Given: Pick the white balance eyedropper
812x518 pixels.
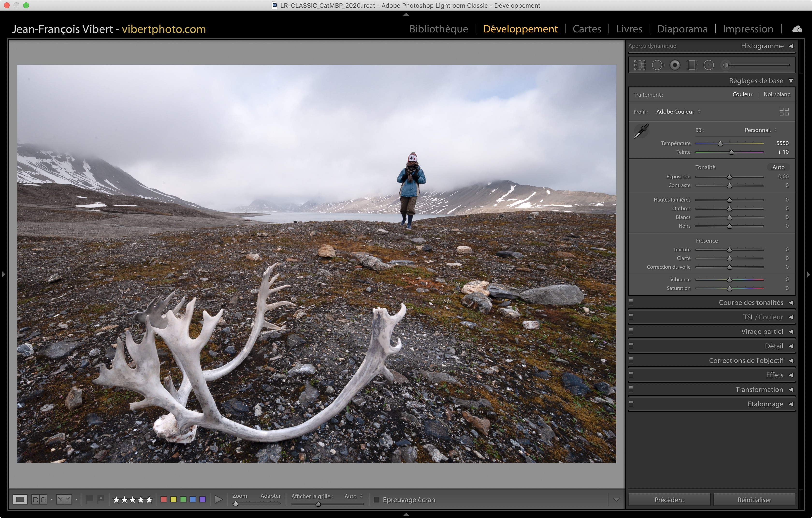Looking at the screenshot, I should click(641, 131).
